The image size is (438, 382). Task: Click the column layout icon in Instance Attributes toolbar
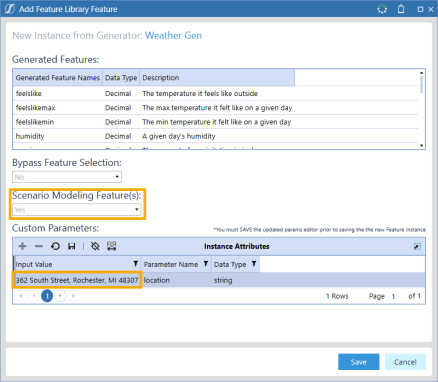[x=111, y=246]
